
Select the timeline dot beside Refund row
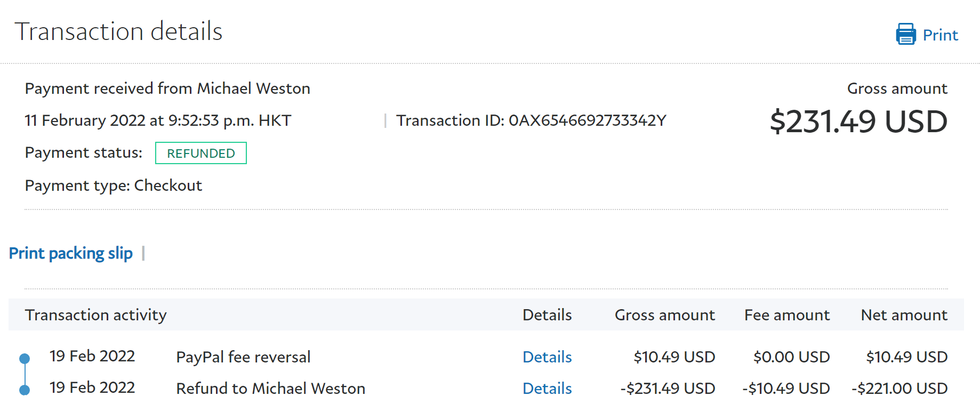coord(25,390)
